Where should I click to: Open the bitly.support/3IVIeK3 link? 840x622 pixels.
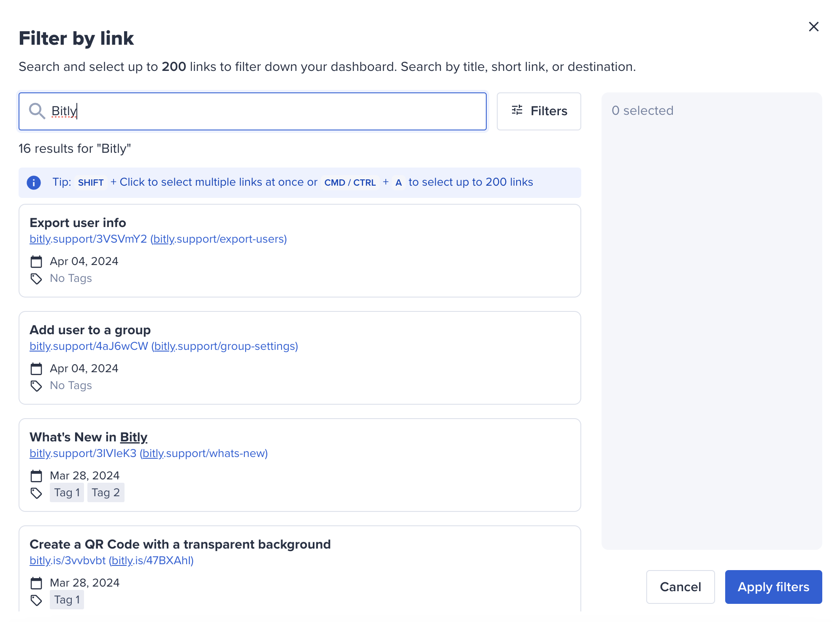coord(83,454)
